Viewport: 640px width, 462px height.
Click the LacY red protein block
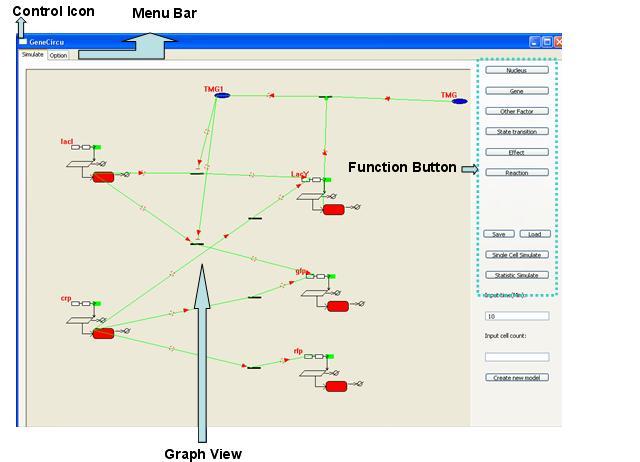pos(333,209)
